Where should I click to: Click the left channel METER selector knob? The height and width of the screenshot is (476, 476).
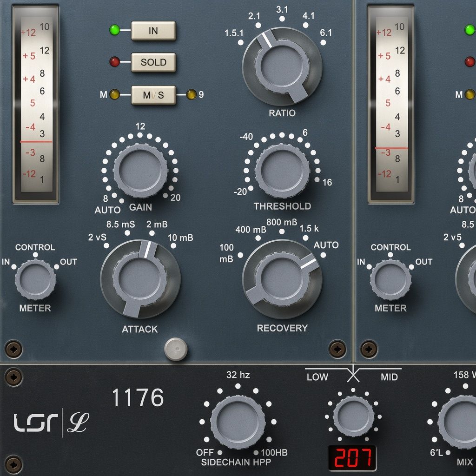(x=35, y=279)
